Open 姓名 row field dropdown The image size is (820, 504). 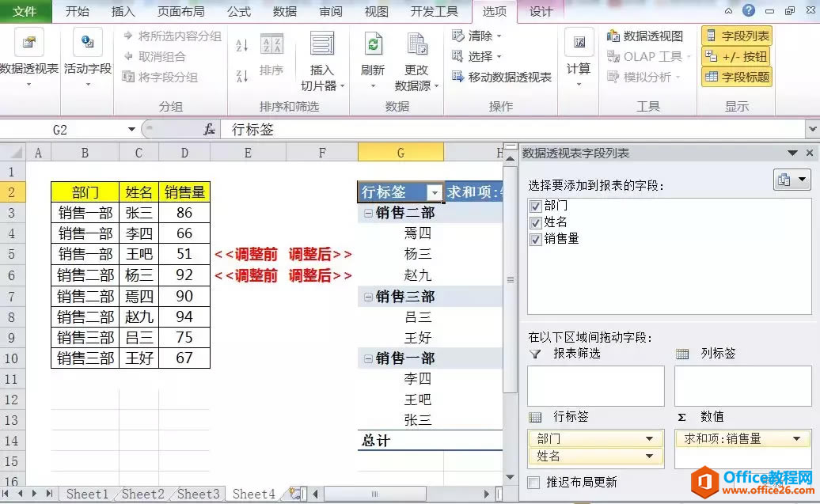click(649, 456)
